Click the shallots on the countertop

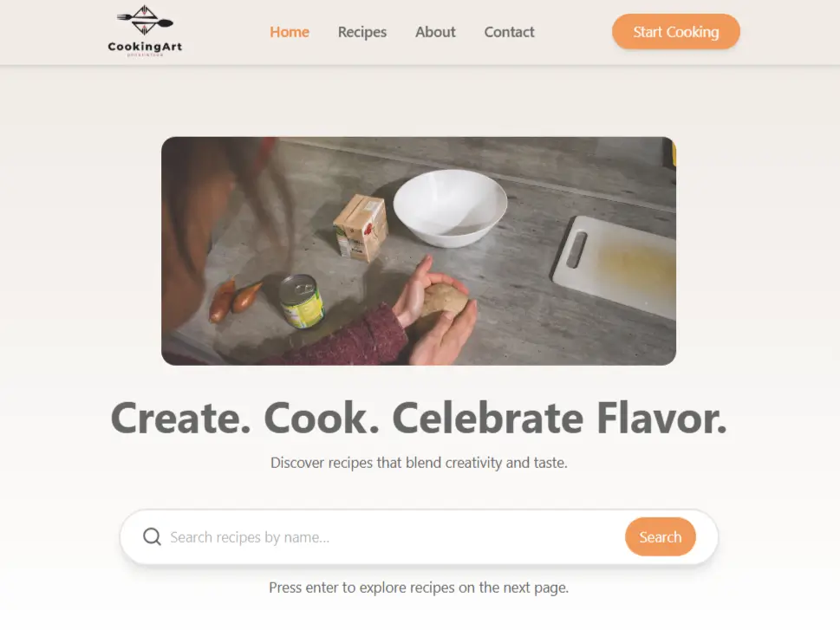click(234, 300)
